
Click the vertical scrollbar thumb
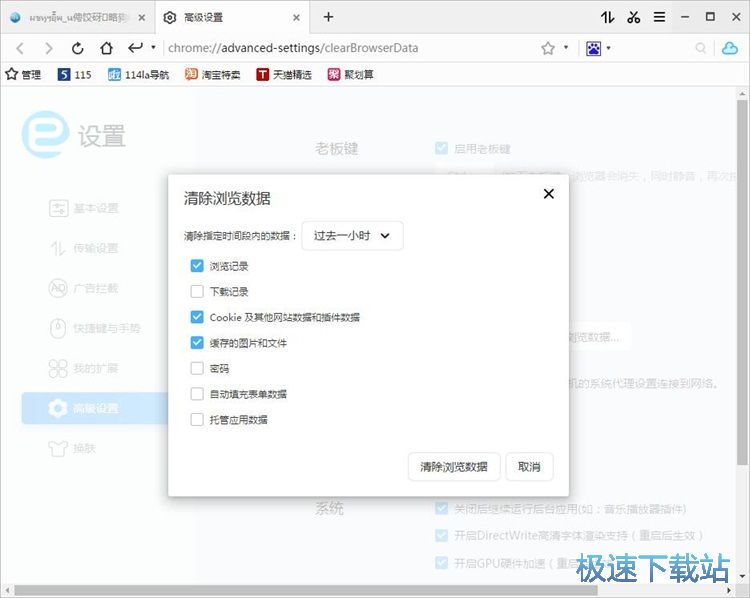pos(742,282)
